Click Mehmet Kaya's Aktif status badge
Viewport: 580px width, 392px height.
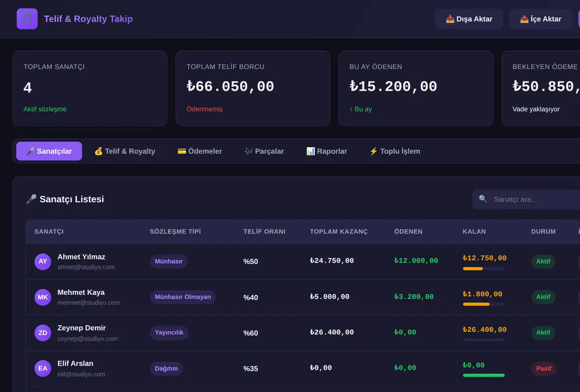pyautogui.click(x=543, y=297)
